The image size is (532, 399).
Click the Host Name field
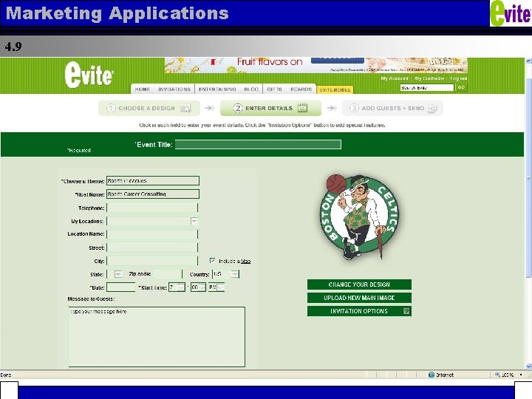[x=153, y=194]
